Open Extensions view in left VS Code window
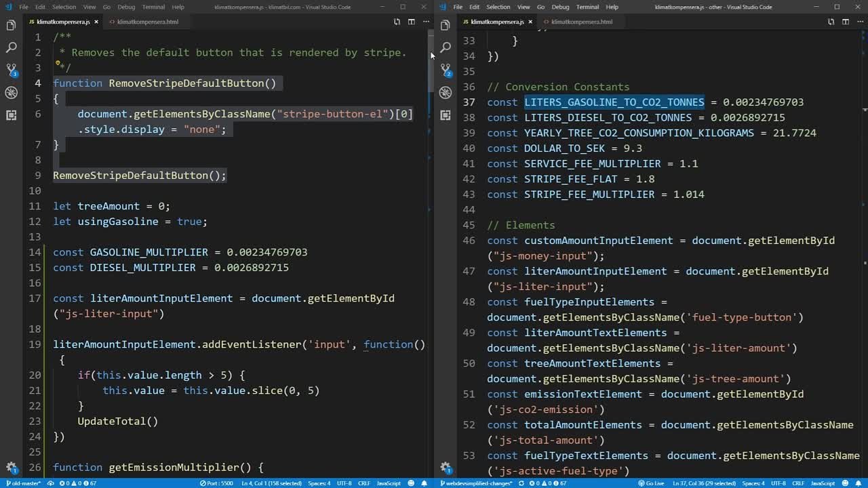The image size is (868, 488). point(11,115)
